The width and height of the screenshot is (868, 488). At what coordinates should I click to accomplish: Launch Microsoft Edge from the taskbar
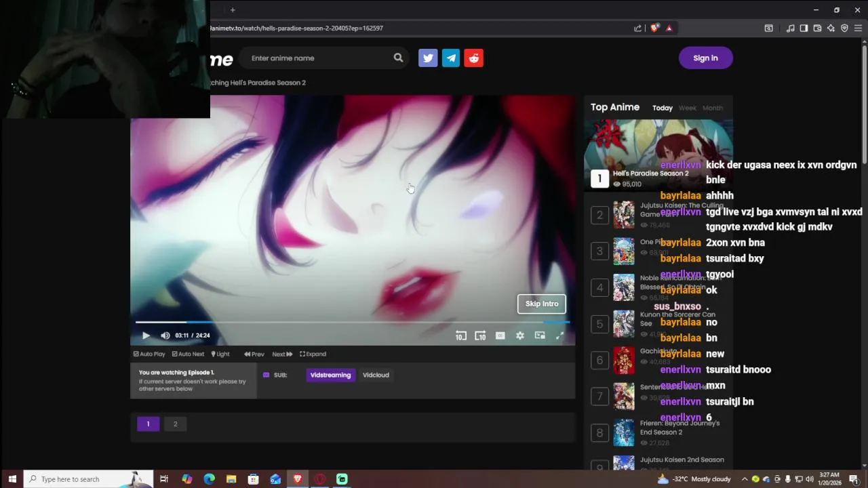pyautogui.click(x=209, y=479)
